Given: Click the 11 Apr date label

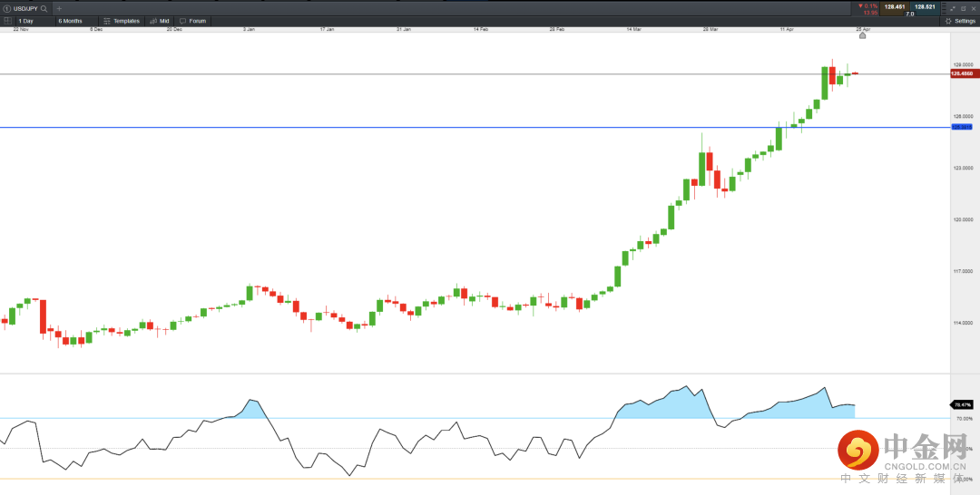Looking at the screenshot, I should pyautogui.click(x=789, y=29).
